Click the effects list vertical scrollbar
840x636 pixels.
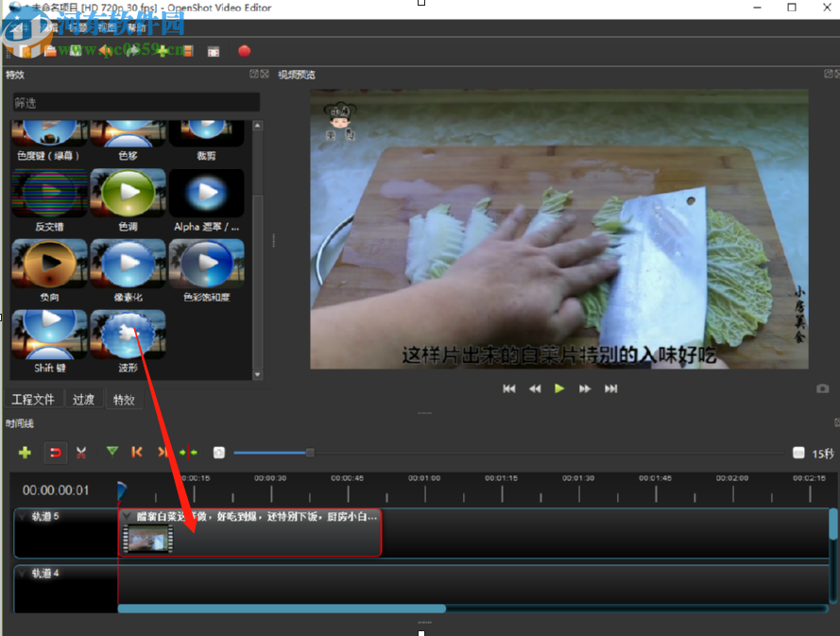tap(258, 282)
